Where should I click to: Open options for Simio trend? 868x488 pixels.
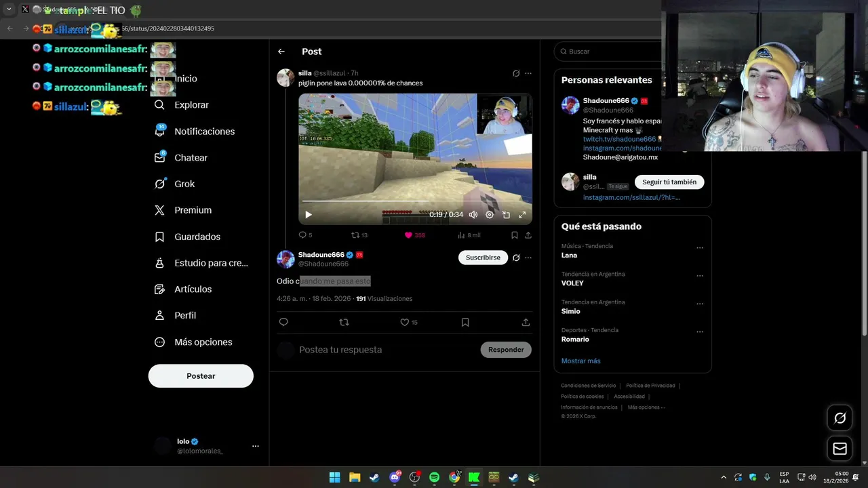pos(700,304)
